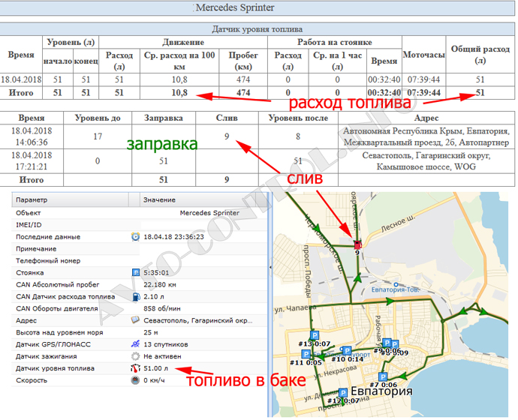Click the map icon in the Адрес row

coord(136,320)
